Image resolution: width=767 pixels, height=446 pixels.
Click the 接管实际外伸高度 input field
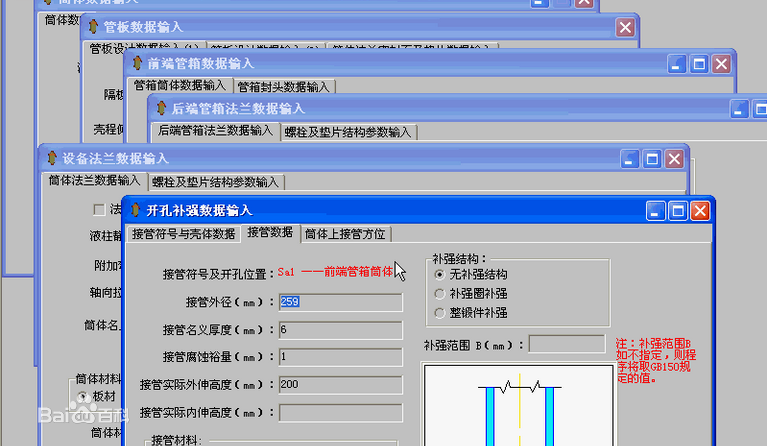click(340, 385)
